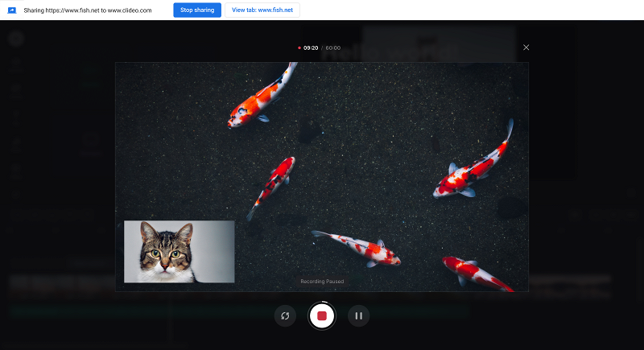Click the Recording Paused label
This screenshot has width=644, height=350.
click(x=322, y=282)
